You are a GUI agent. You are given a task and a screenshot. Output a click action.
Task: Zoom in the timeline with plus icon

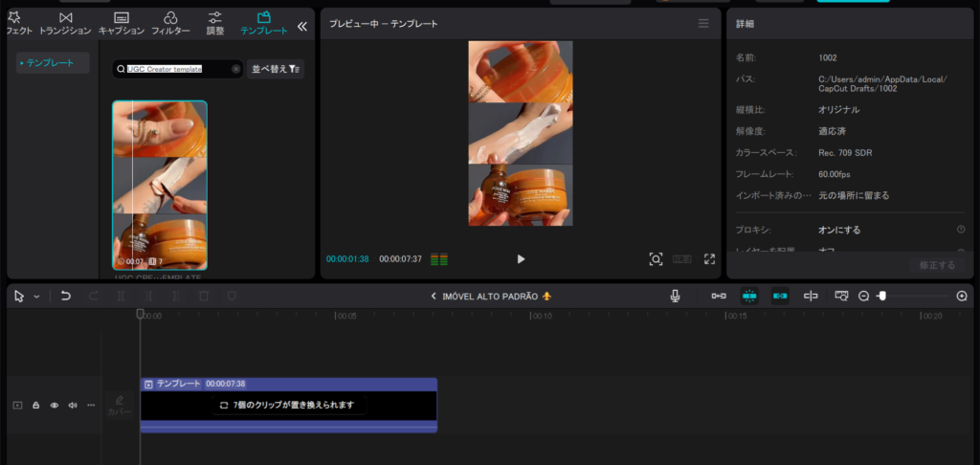click(962, 297)
